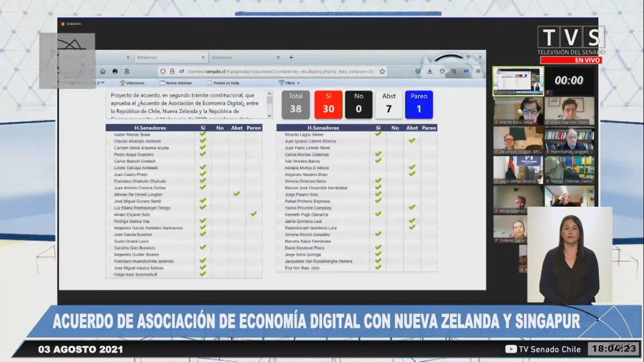Viewport: 644px width, 362px height.
Task: Open the Puntos en tabla toolbar item
Action: pos(223,83)
